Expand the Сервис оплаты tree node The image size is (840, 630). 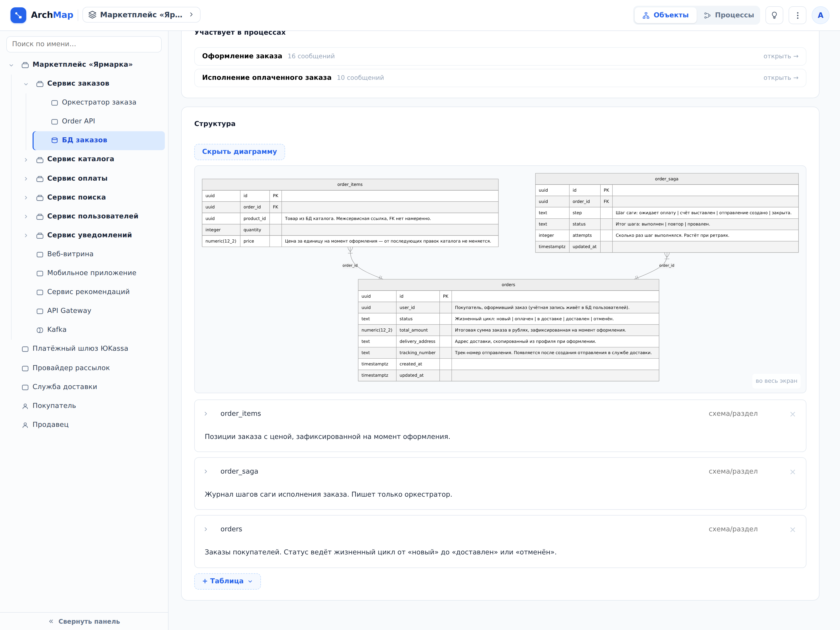click(26, 178)
